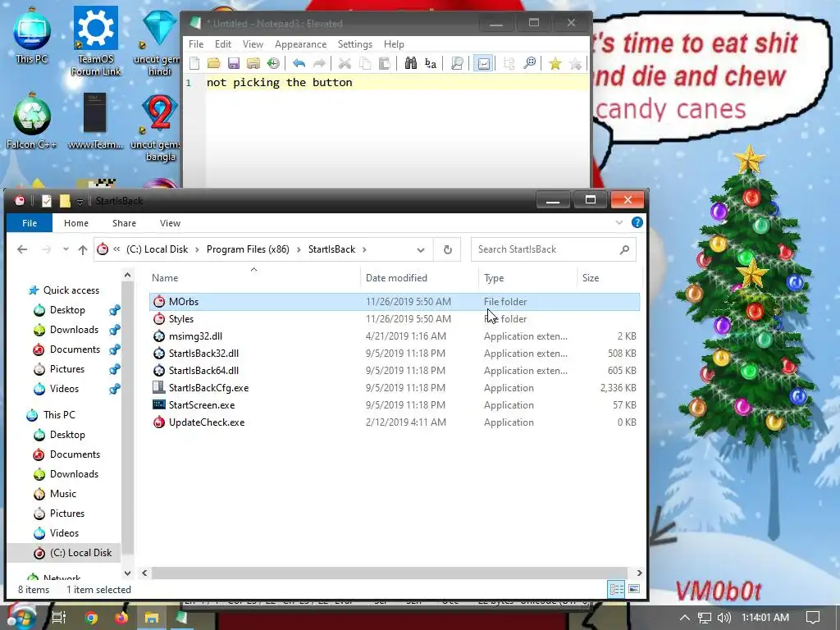Open the Home ribbon tab

coord(76,223)
